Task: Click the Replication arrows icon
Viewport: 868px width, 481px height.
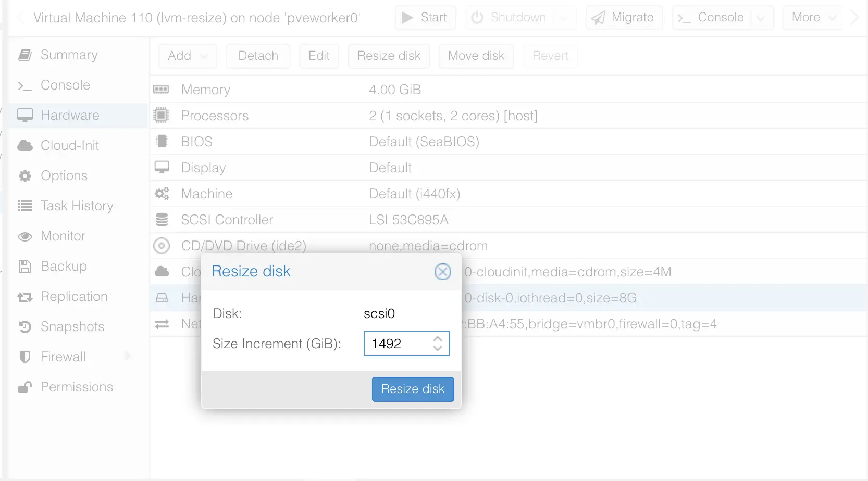Action: point(25,297)
